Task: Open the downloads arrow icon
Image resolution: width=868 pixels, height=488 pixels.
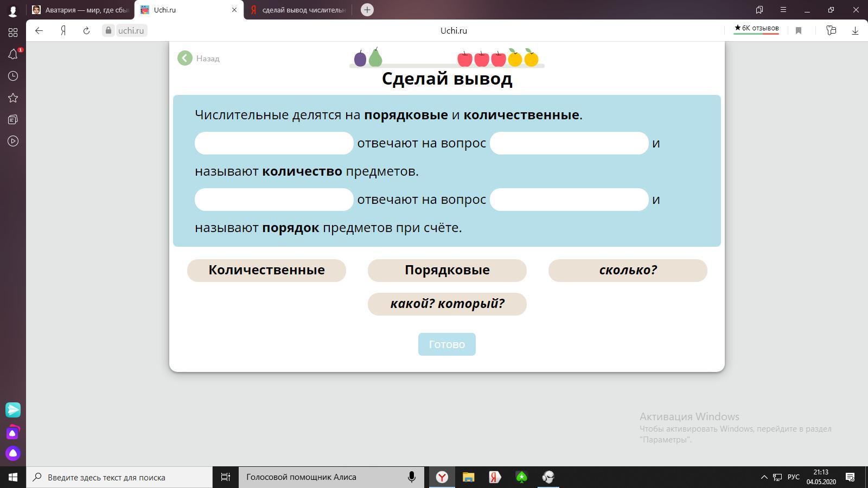Action: click(x=855, y=30)
